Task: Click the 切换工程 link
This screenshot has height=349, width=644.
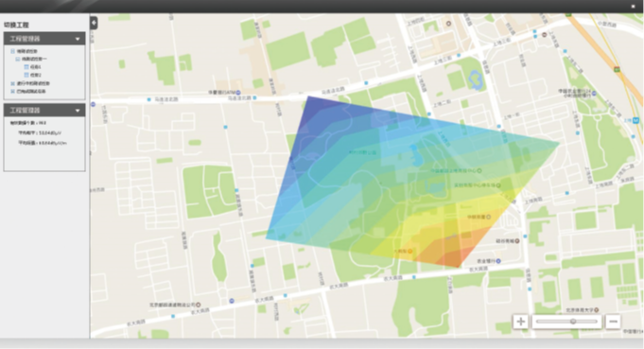Action: click(x=16, y=25)
